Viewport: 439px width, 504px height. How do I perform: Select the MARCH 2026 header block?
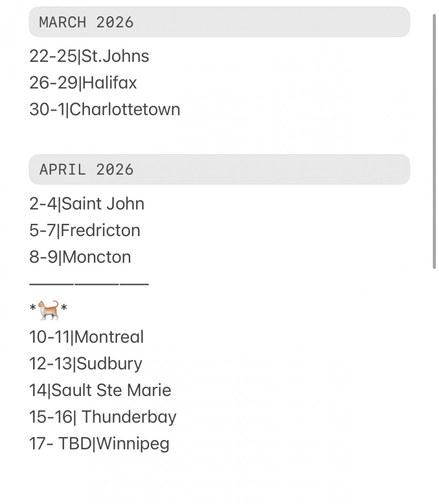(x=219, y=22)
